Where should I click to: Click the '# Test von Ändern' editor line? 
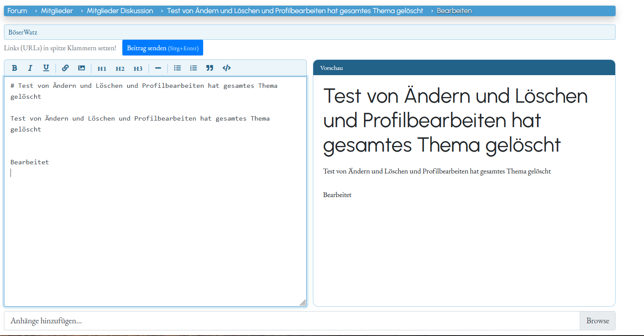click(x=144, y=91)
